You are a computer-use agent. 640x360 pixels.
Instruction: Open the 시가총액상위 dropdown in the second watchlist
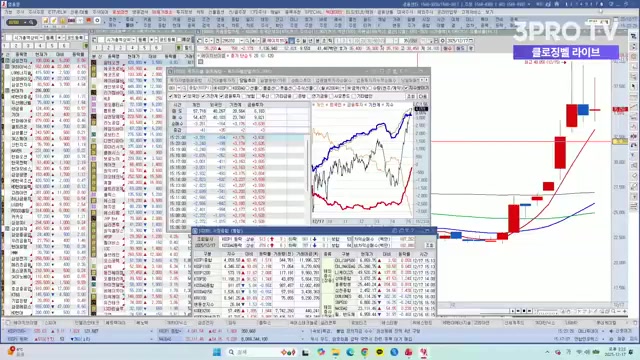pyautogui.click(x=134, y=40)
